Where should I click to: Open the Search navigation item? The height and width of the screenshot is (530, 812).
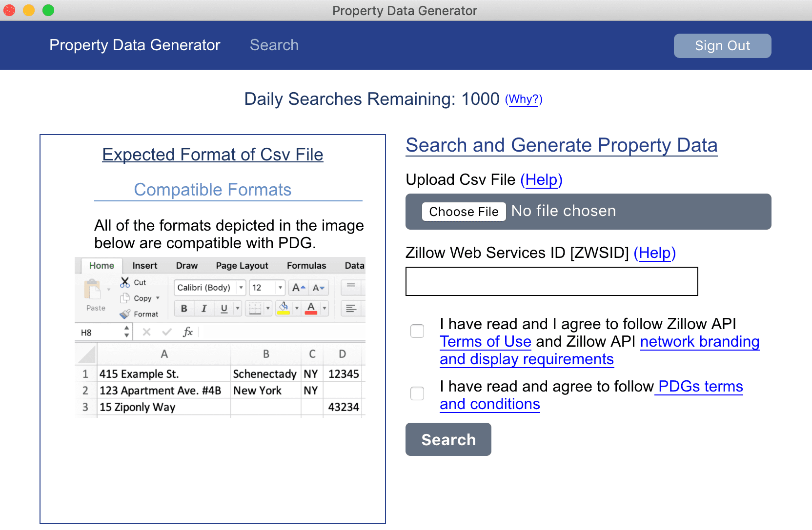pos(274,45)
